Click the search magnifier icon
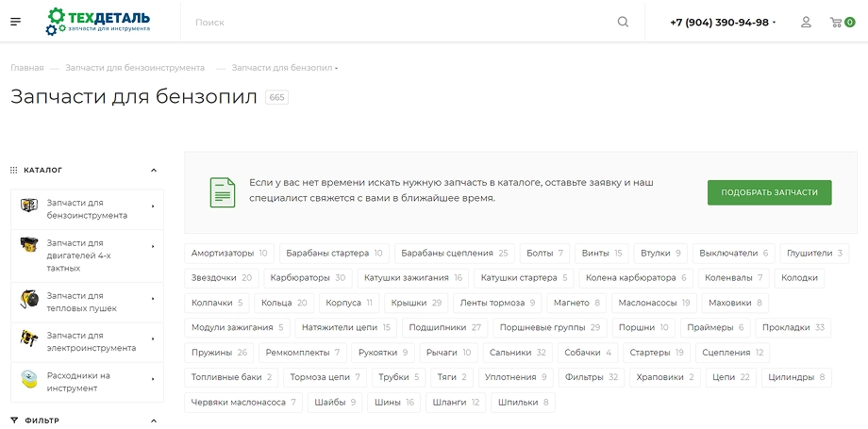 623,22
